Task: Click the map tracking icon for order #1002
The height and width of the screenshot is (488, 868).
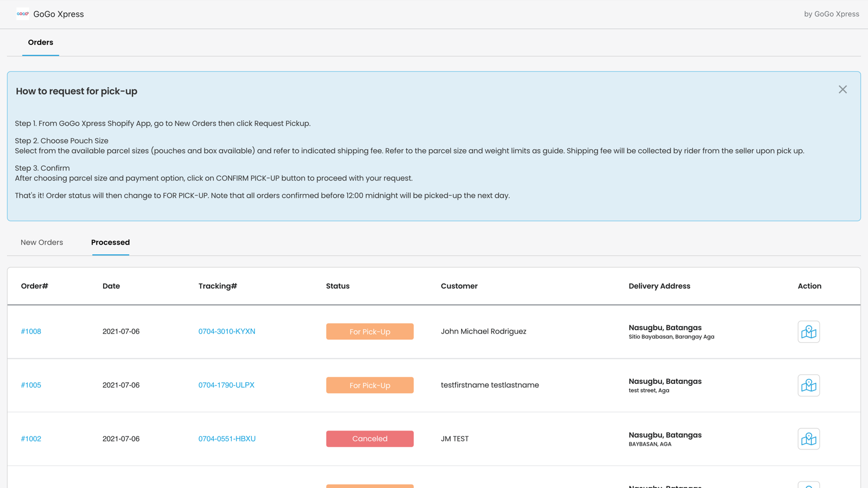Action: pos(808,439)
